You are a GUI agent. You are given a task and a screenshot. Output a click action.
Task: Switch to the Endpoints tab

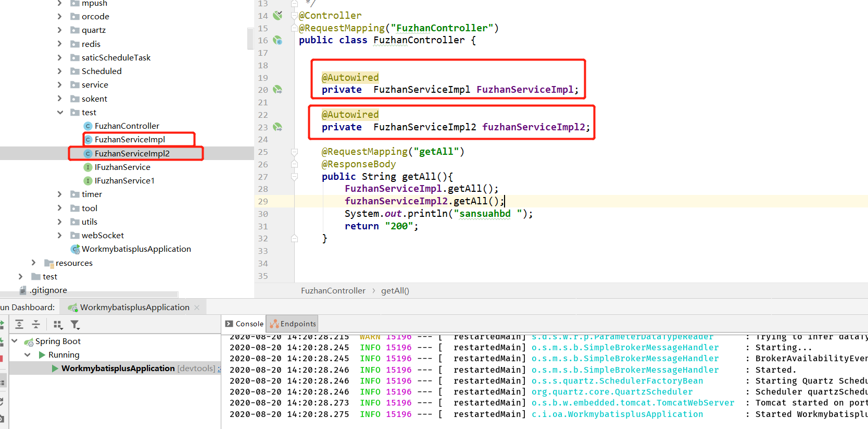tap(292, 324)
